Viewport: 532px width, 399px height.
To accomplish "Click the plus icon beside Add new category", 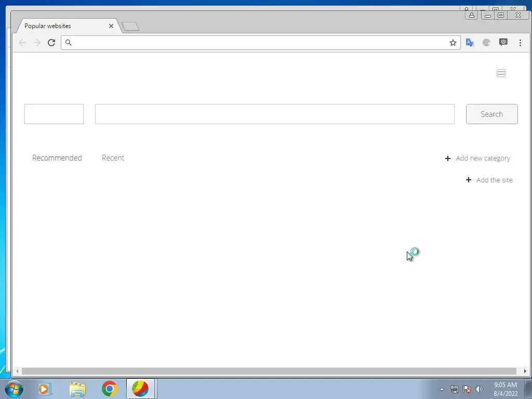I will (448, 158).
